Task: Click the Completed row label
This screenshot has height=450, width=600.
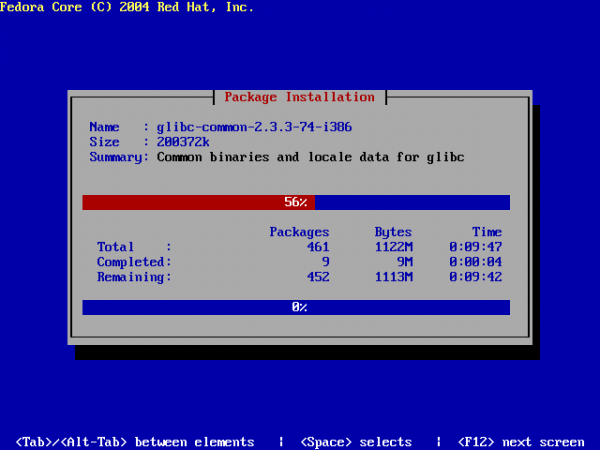Action: point(134,262)
